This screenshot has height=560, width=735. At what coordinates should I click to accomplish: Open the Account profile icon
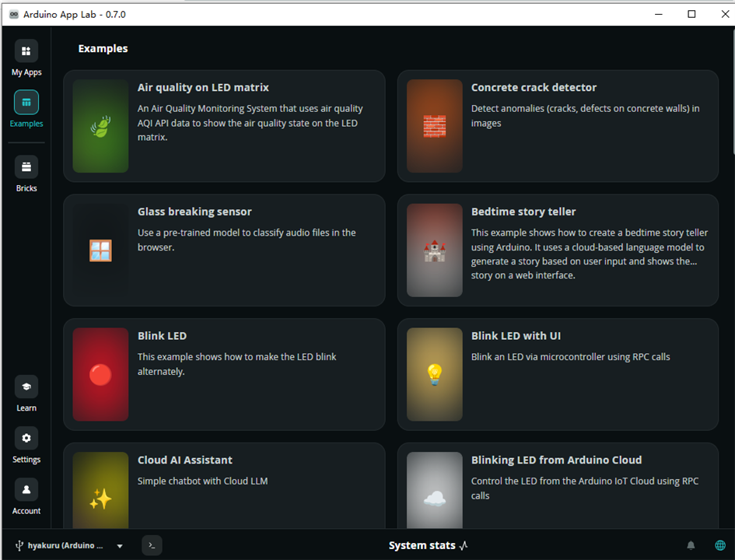pyautogui.click(x=26, y=490)
